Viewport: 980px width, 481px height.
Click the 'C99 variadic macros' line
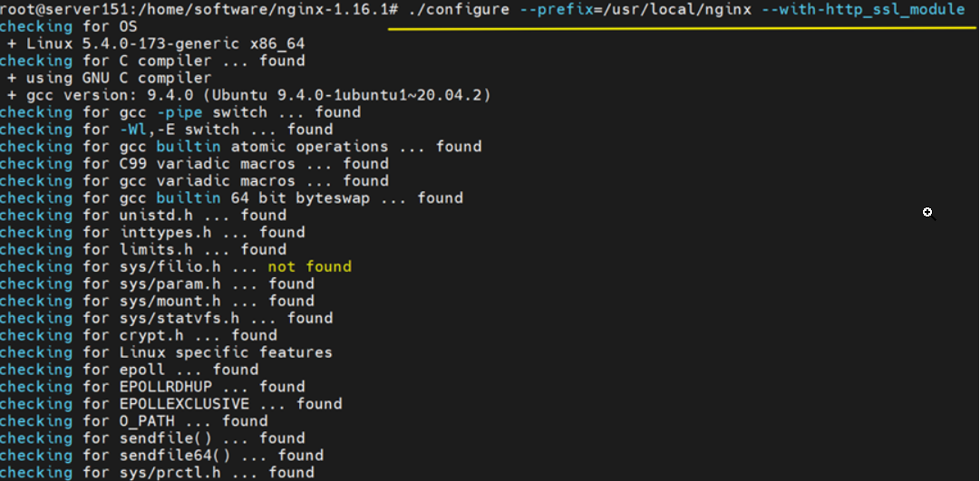194,164
